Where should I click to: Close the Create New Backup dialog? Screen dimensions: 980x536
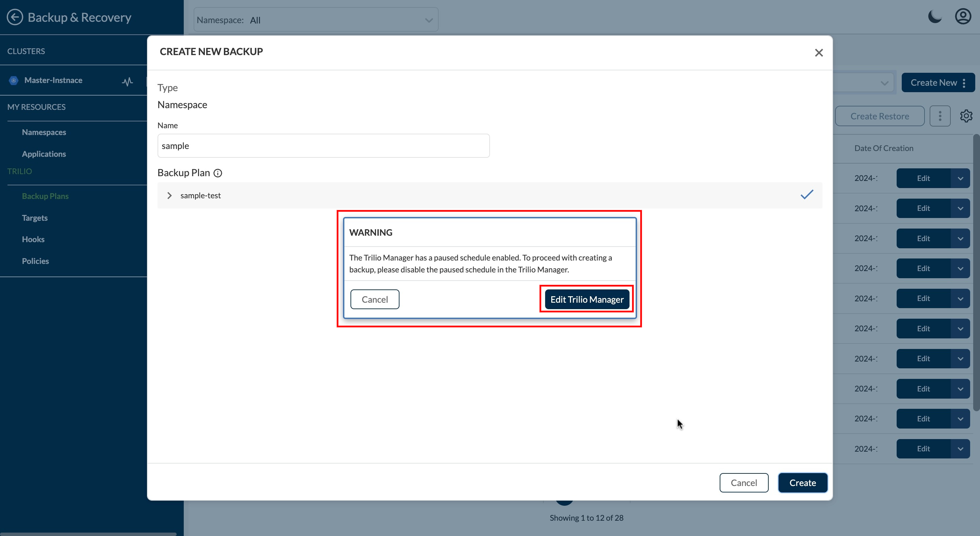pos(819,53)
